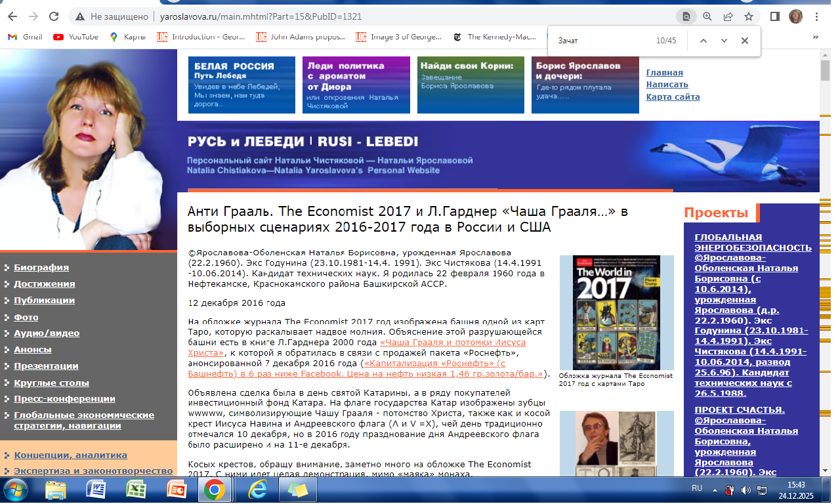
Task: Click in the find bar search field
Action: coord(600,41)
